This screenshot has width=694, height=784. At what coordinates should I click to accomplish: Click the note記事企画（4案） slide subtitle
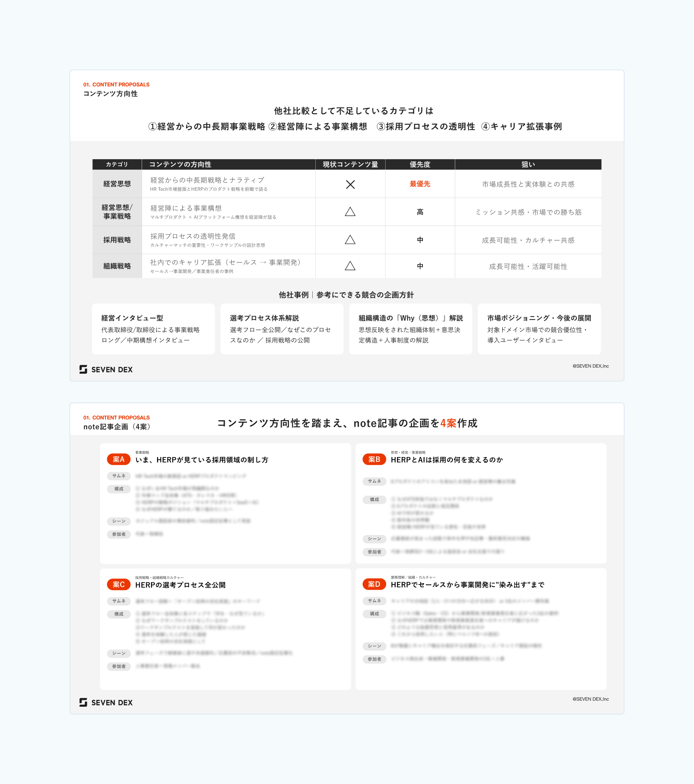[117, 427]
